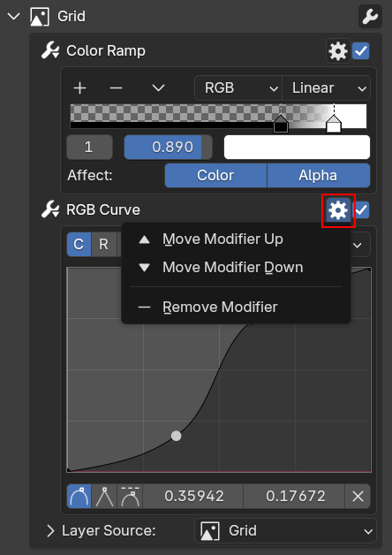Collapse the Grid layer panel
The image size is (392, 555).
(13, 16)
